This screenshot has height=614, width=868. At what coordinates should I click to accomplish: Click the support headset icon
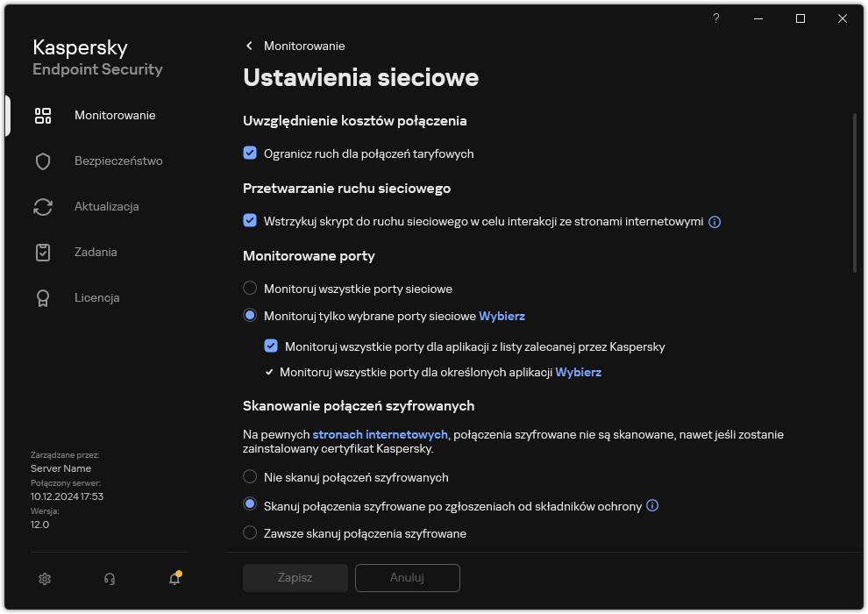tap(109, 579)
